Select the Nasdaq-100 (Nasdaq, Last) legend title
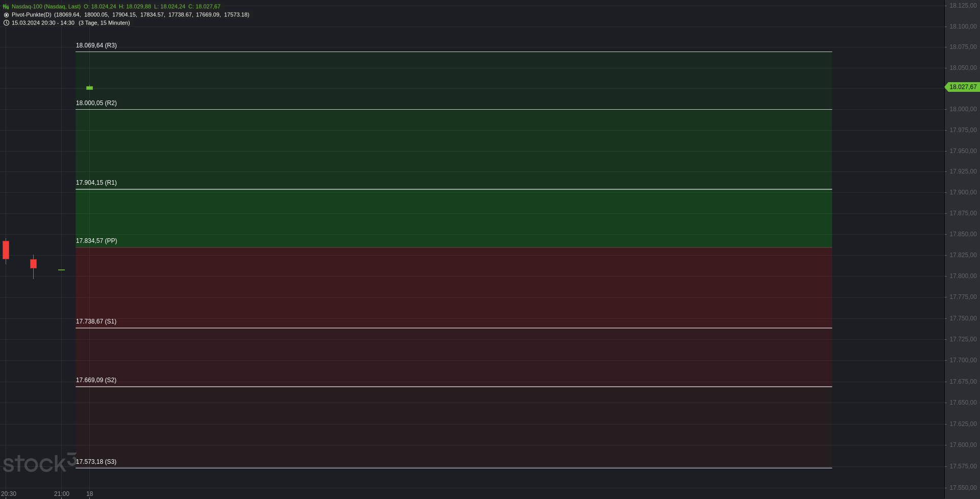 click(46, 7)
